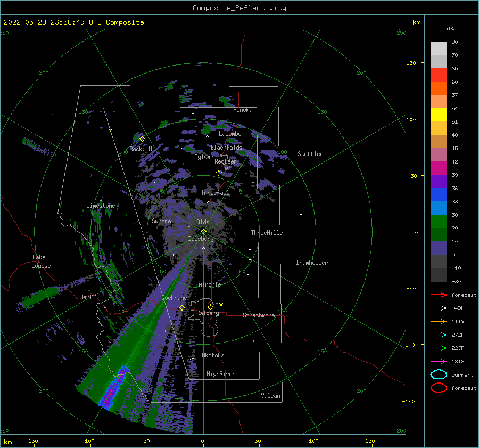
Task: Click the Drumheller label on the map
Action: [312, 263]
